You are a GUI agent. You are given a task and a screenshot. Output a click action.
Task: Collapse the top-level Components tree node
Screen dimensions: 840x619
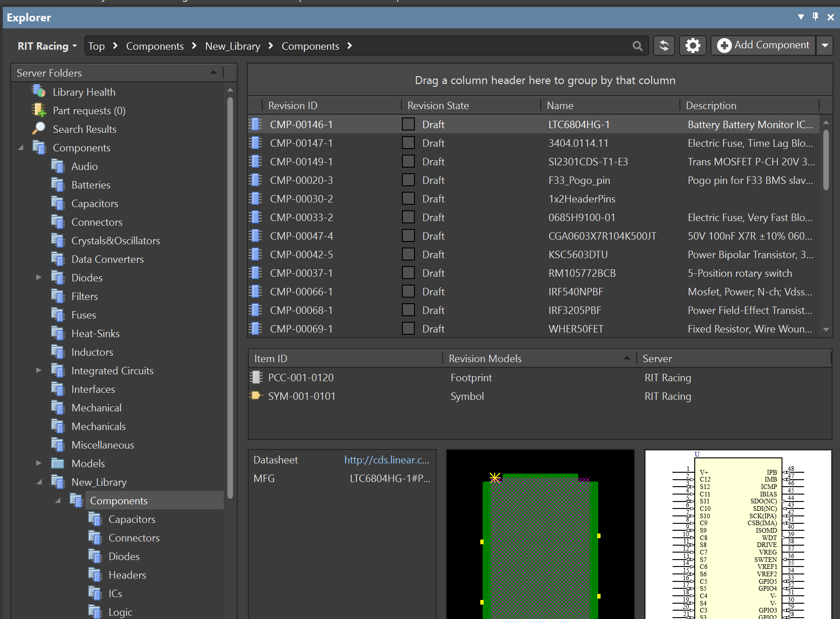pos(20,148)
